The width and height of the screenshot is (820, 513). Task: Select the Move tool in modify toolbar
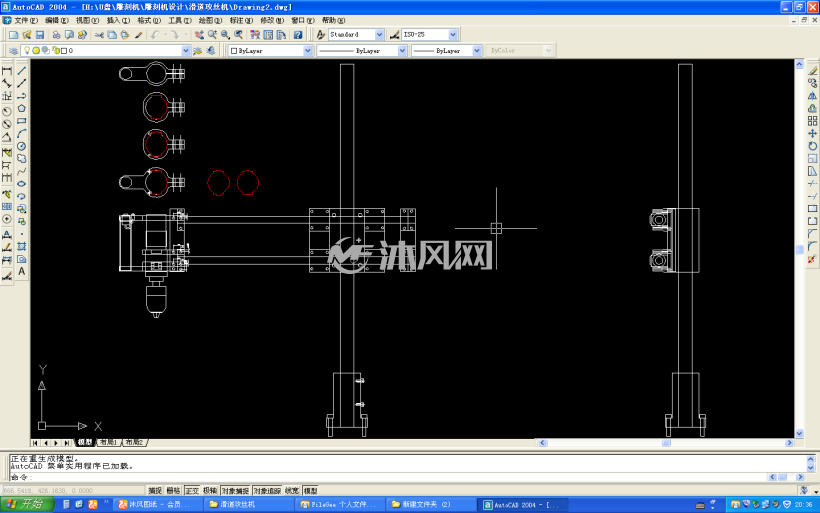coord(812,133)
